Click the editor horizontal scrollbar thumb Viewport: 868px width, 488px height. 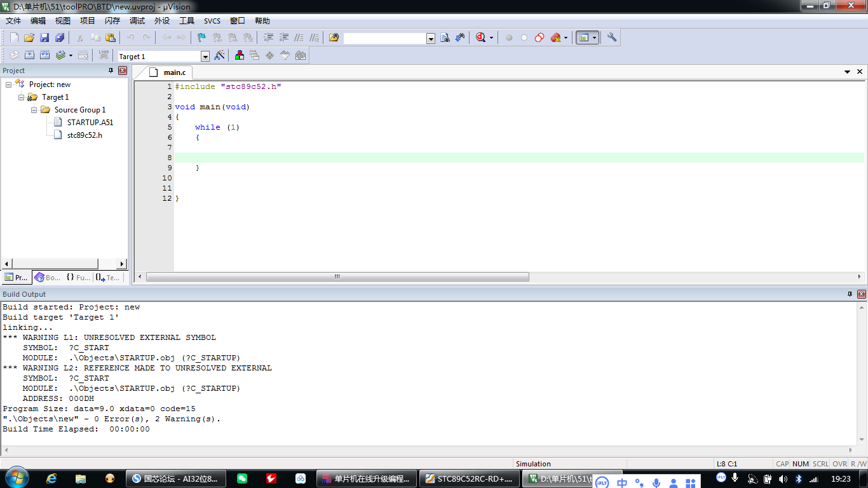tap(337, 277)
